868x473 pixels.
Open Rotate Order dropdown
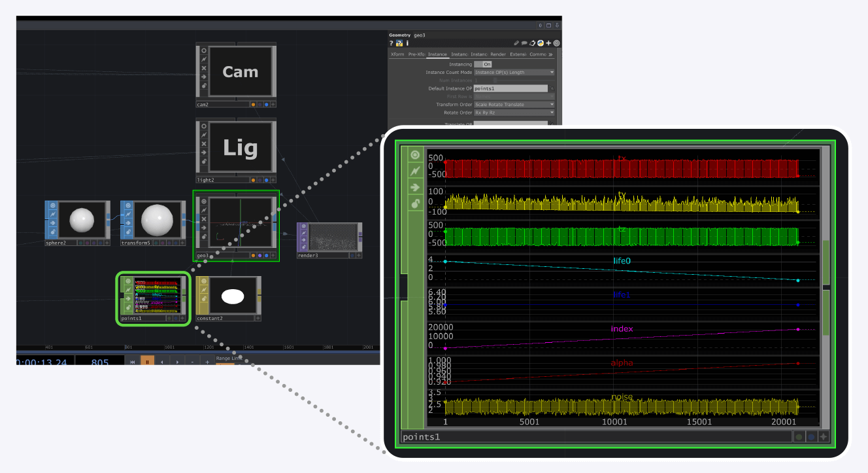(514, 113)
